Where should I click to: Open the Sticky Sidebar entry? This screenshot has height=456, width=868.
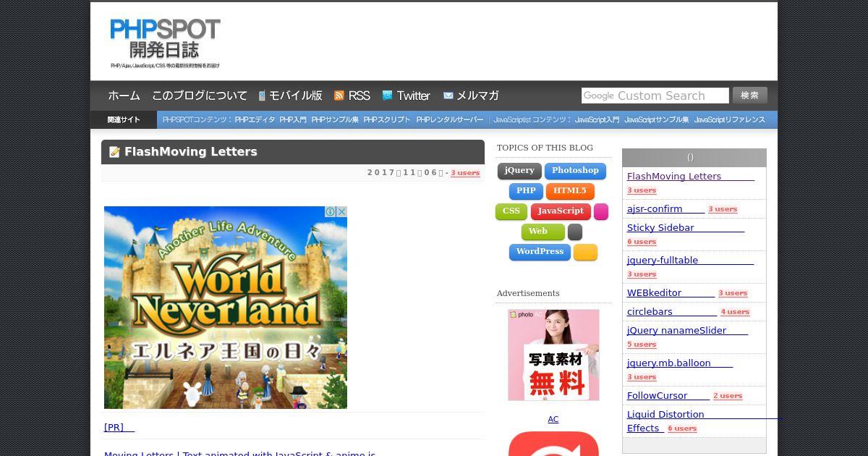(685, 227)
